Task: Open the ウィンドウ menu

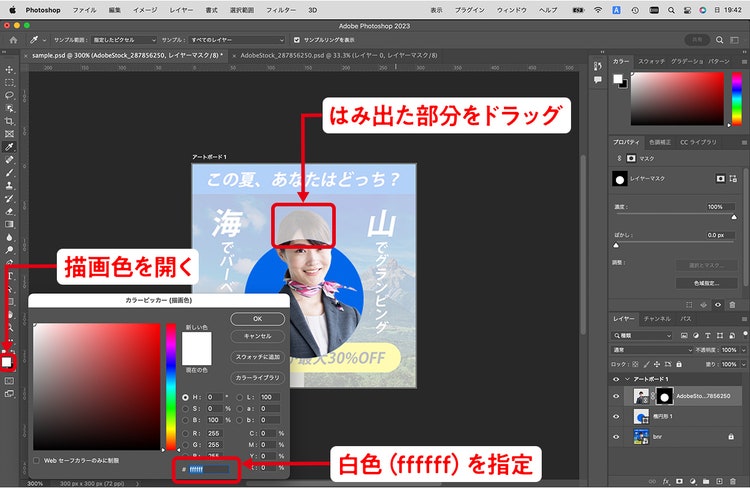Action: click(x=512, y=10)
